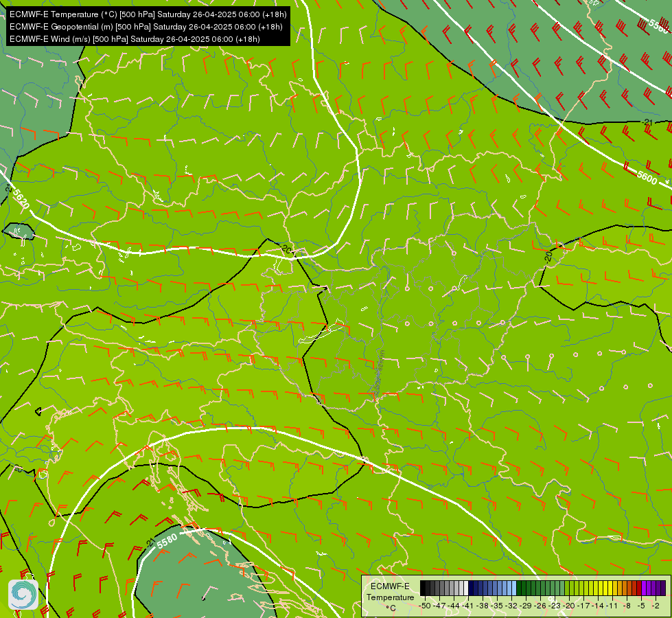The width and height of the screenshot is (672, 618).
Task: Click the 5600 geopotential contour label
Action: (x=647, y=178)
